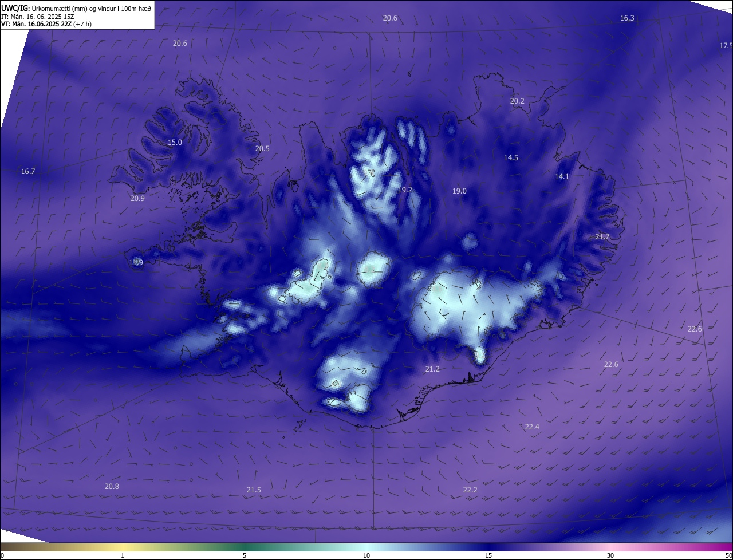Click the 20.2 value label
This screenshot has height=560, width=733.
(x=517, y=101)
